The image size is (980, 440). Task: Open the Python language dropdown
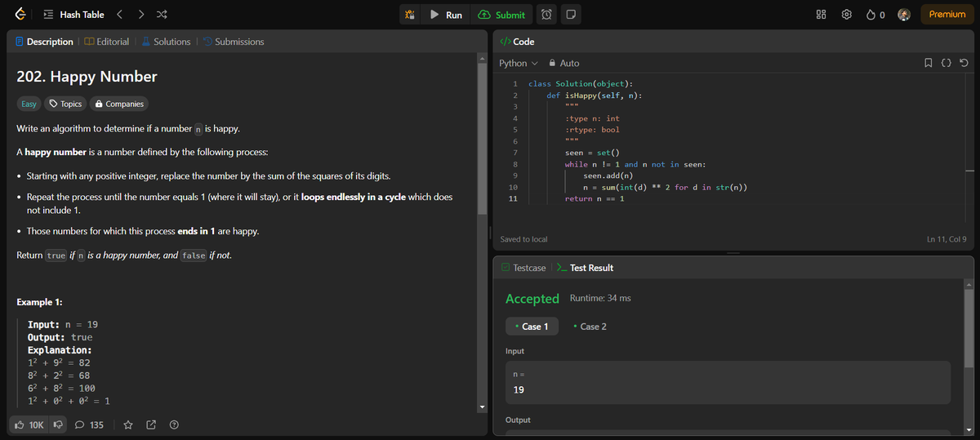click(519, 63)
